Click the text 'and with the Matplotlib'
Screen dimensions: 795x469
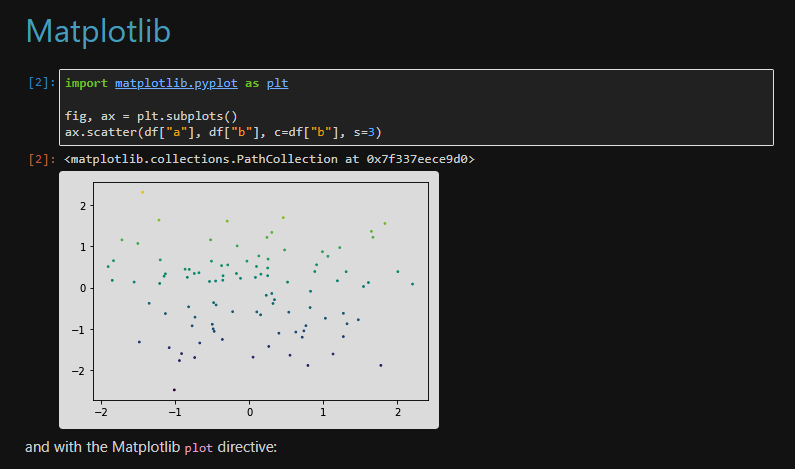click(x=102, y=447)
